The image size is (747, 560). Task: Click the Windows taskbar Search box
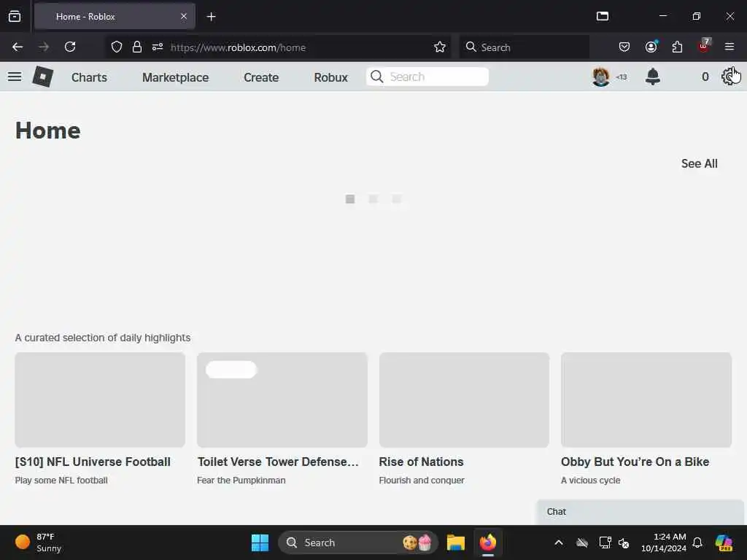(x=357, y=542)
